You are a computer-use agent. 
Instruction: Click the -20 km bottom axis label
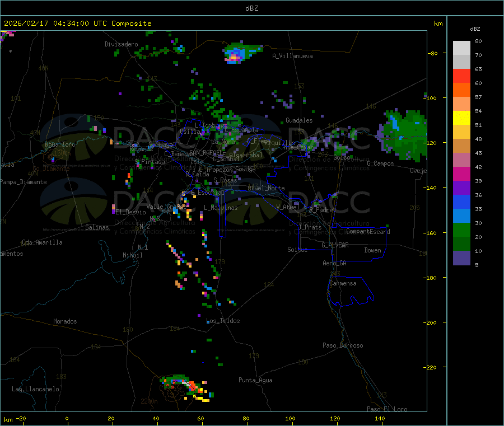point(21,418)
